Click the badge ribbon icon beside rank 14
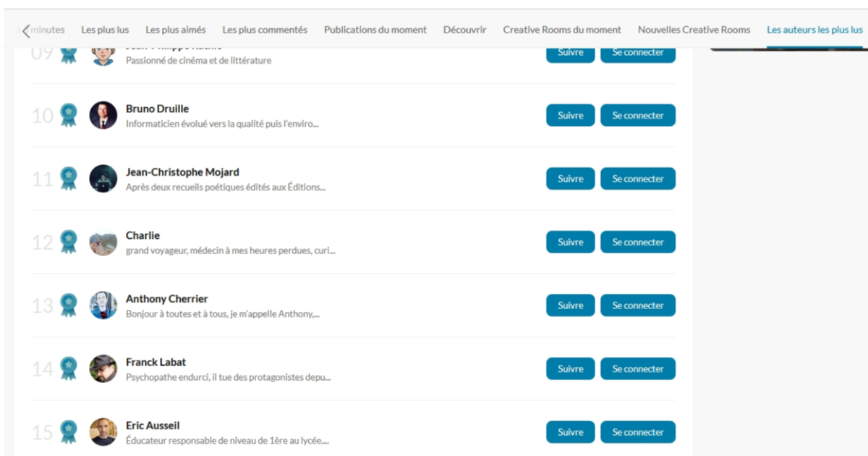The image size is (868, 456). pos(69,368)
